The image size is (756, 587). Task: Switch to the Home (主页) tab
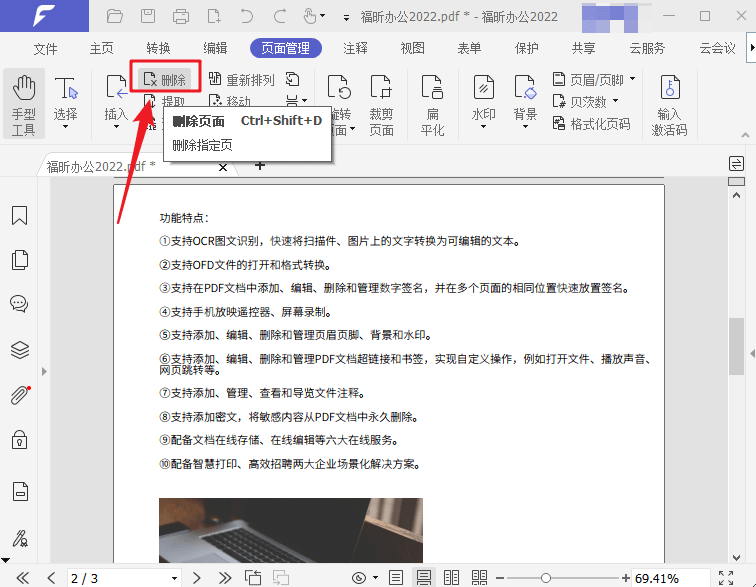102,48
